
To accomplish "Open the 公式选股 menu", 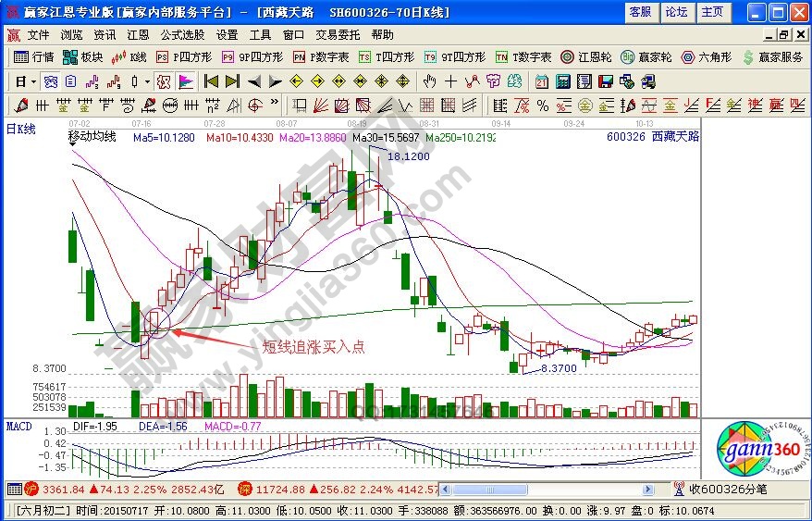I will [x=182, y=35].
